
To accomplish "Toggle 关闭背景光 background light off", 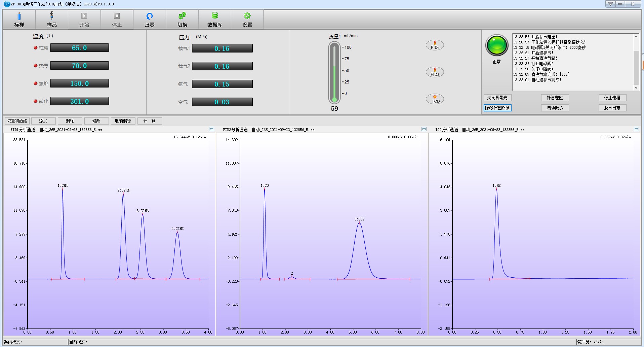I will point(497,98).
